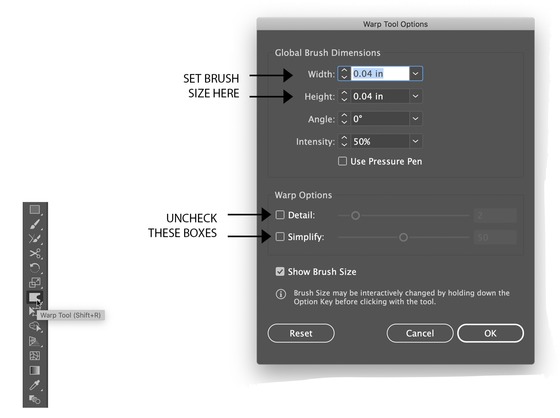Select the Scissors tool
Screen dimensions: 560x418
pos(35,254)
